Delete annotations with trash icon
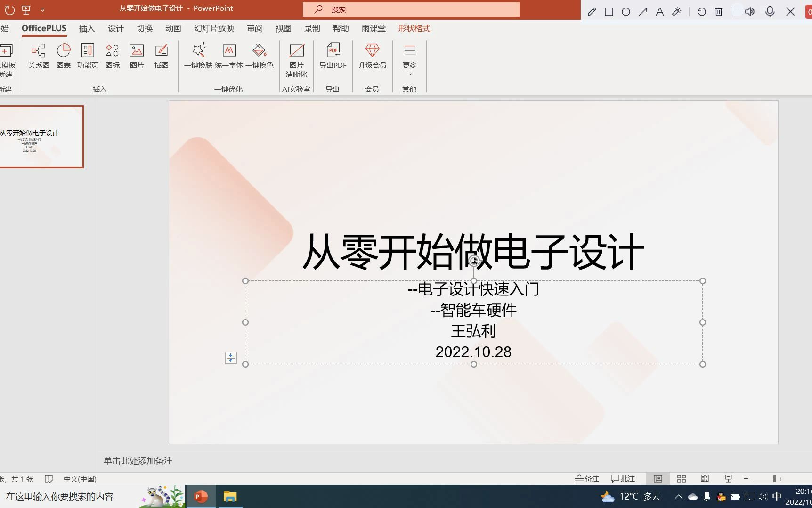This screenshot has height=508, width=812. 719,12
